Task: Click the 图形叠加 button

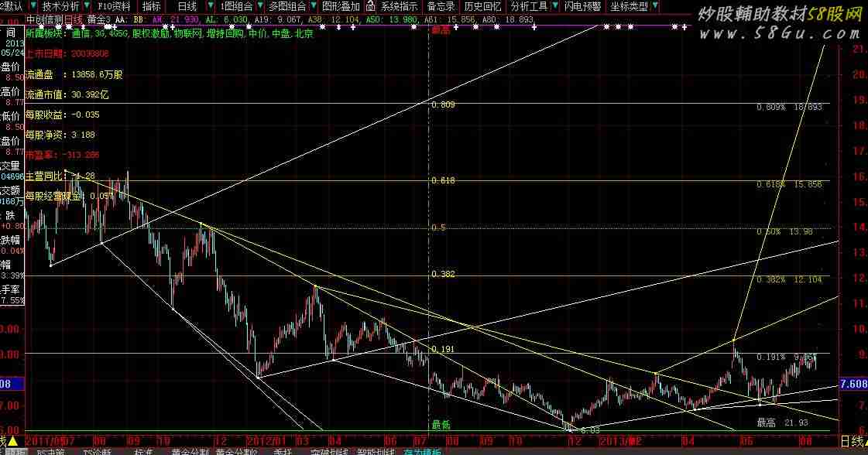Action: 341,6
